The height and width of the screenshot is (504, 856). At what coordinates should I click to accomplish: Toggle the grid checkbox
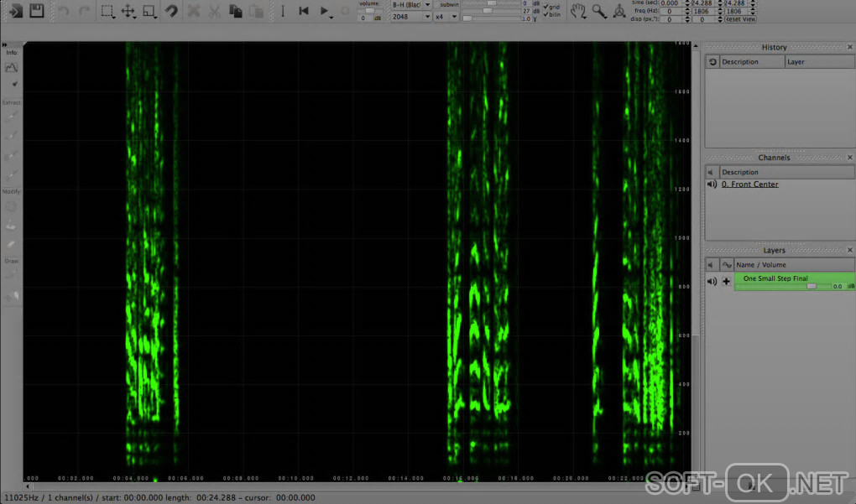click(545, 7)
